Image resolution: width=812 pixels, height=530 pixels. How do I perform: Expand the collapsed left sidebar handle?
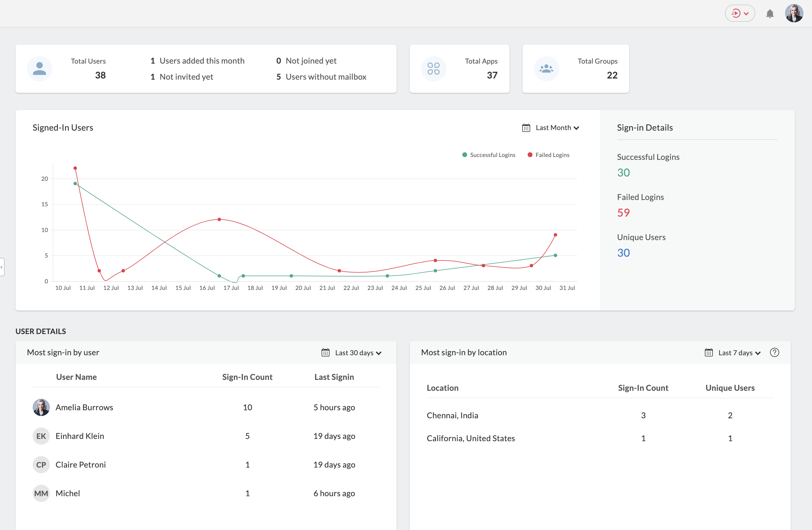(x=2, y=267)
